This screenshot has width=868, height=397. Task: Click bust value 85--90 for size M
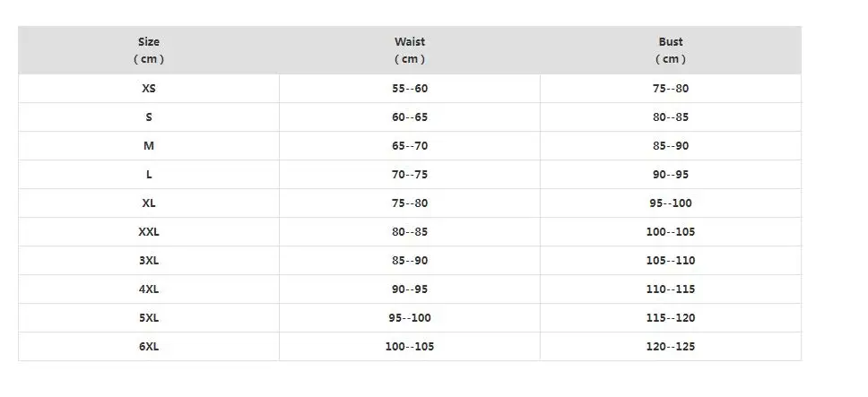671,146
